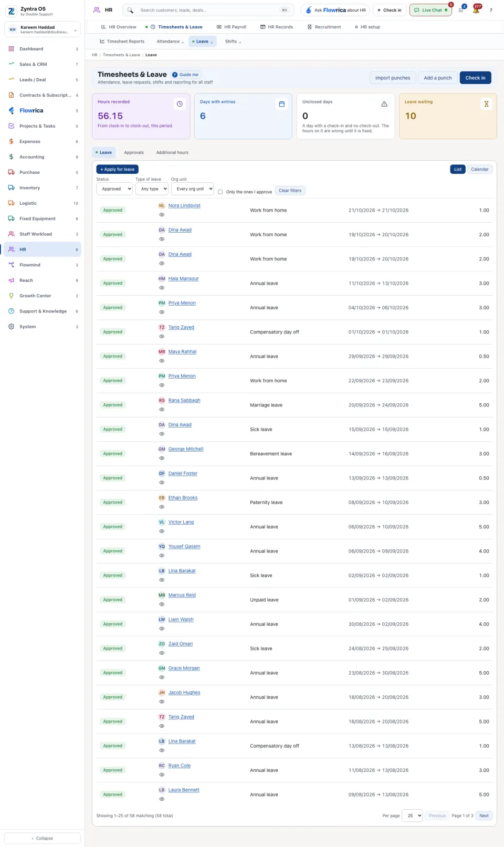Open System settings sidebar icon

[x=11, y=327]
